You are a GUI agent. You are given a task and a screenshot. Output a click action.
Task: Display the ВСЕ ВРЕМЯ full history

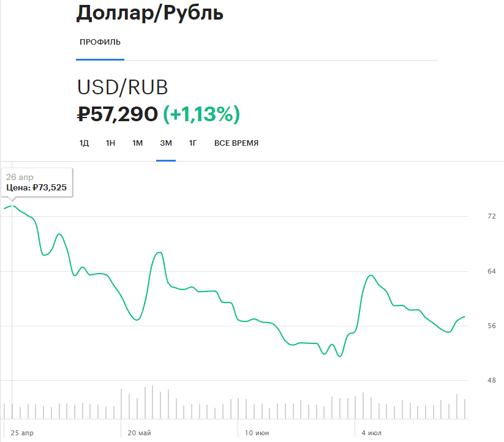236,143
